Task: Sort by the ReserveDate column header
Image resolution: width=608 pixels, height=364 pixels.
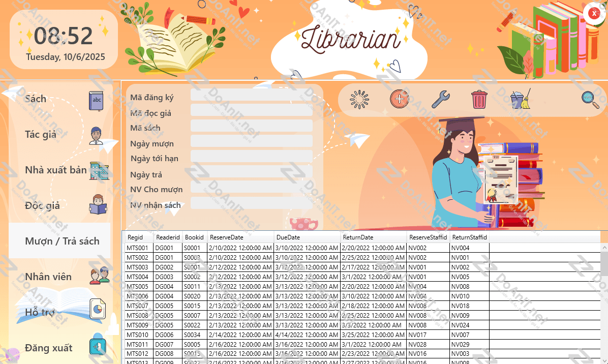Action: pos(240,237)
